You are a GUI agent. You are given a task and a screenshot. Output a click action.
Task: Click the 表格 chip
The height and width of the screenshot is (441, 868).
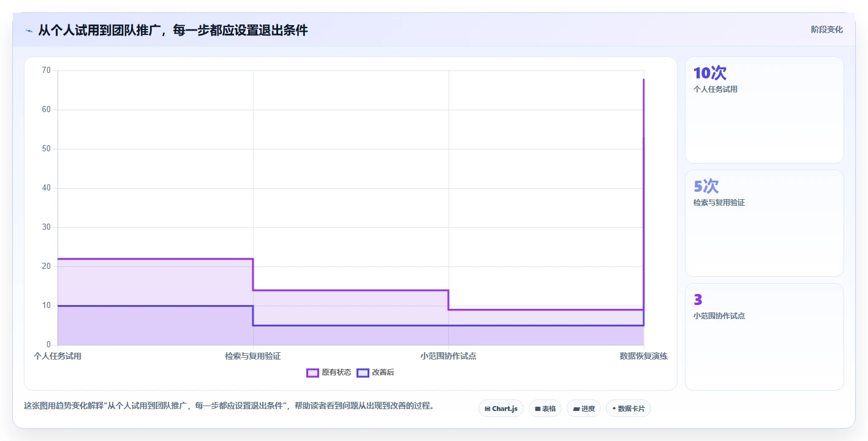click(x=545, y=409)
